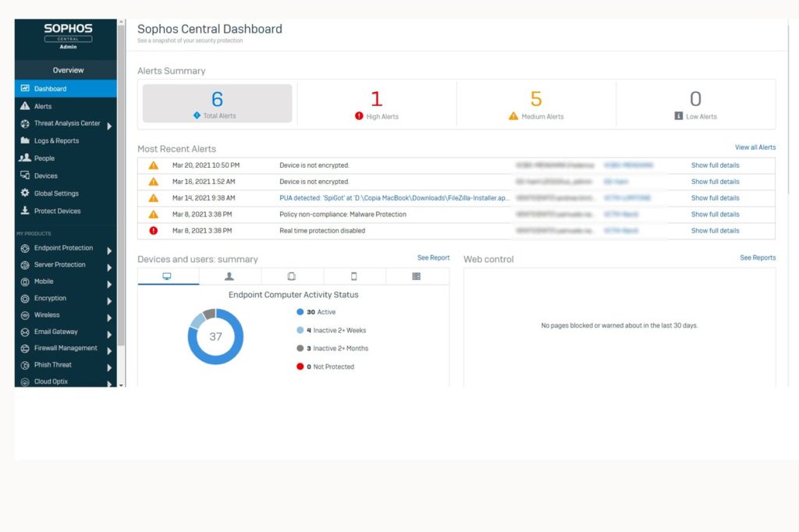The image size is (799, 532).
Task: Click 'Device is not encrypted.' on Mar 20 row
Action: pos(314,165)
